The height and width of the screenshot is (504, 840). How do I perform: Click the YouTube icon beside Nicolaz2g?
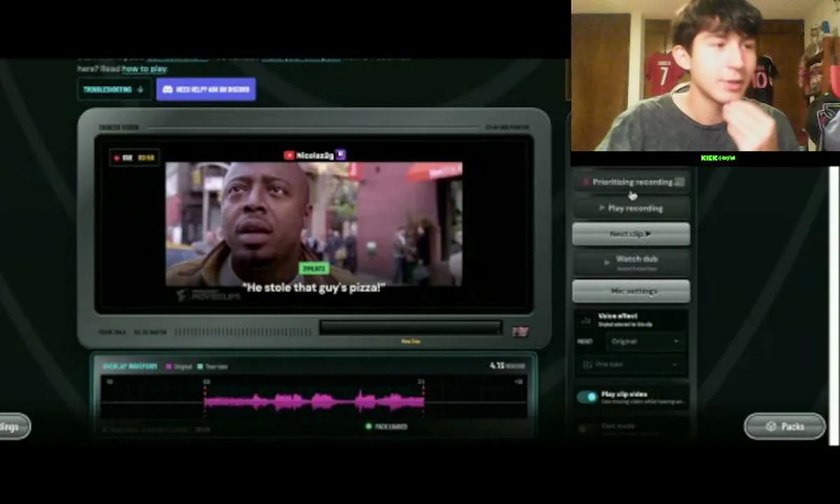coord(288,155)
